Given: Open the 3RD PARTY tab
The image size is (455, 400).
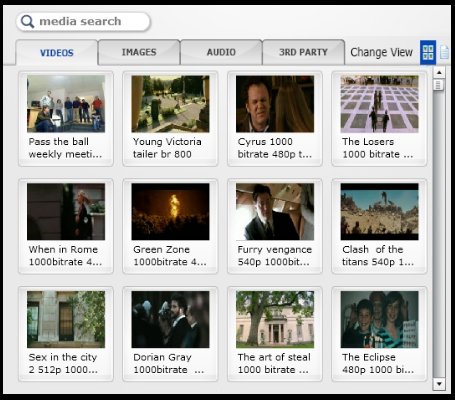Looking at the screenshot, I should (x=303, y=52).
